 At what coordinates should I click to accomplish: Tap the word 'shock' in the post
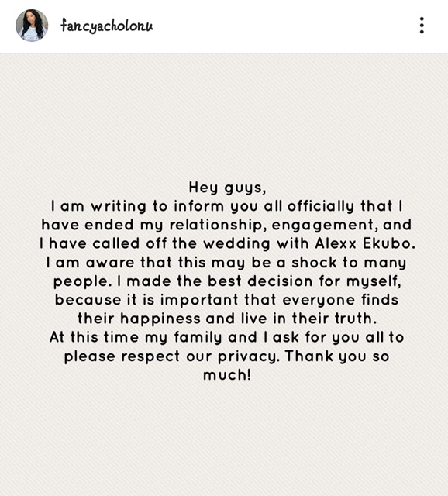314,263
